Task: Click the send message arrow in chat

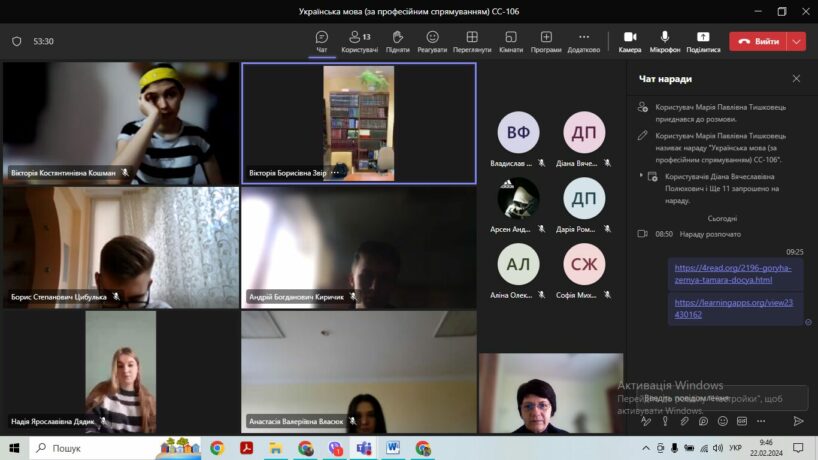Action: [798, 421]
